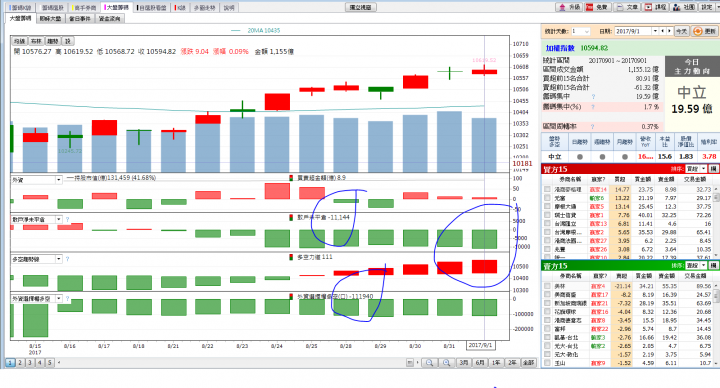720x388 pixels.
Task: Select the 全部 time range button
Action: (x=528, y=363)
